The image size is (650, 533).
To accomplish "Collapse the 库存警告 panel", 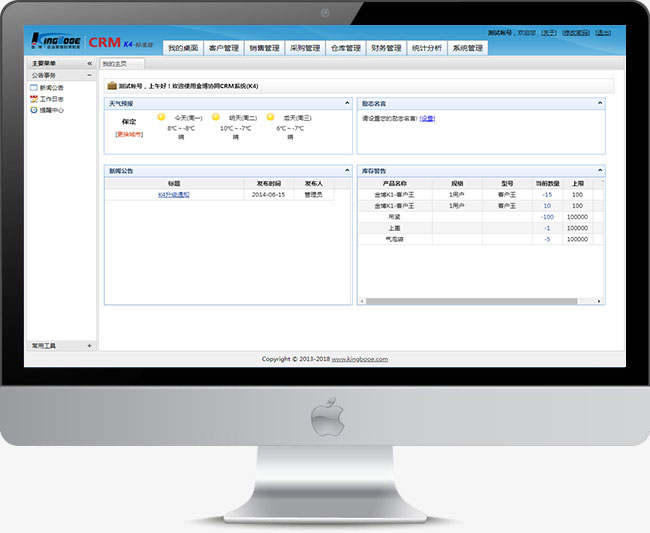I will pyautogui.click(x=600, y=171).
